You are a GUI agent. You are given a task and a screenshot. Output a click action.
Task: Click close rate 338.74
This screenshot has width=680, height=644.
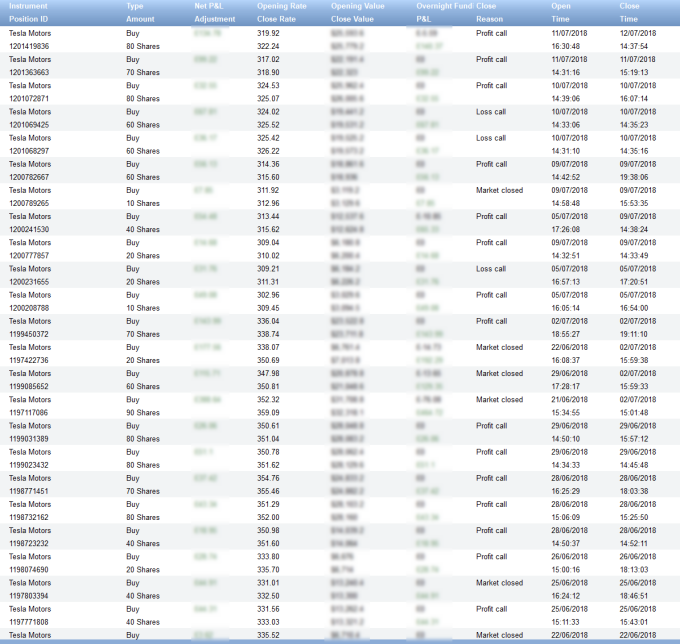268,334
